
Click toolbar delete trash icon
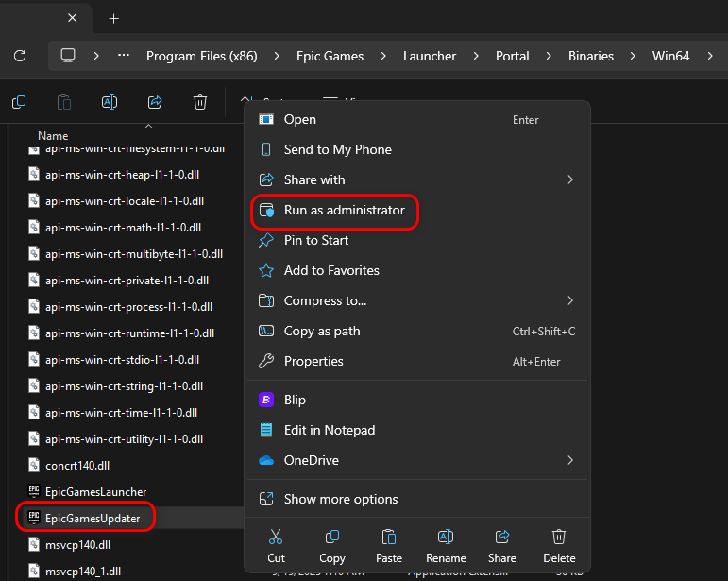tap(200, 102)
